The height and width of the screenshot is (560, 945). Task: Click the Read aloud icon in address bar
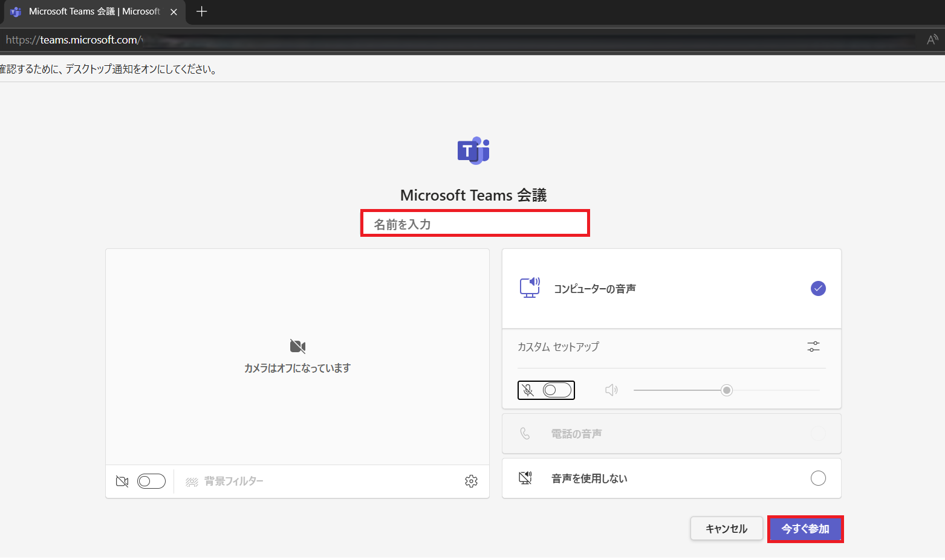(932, 40)
